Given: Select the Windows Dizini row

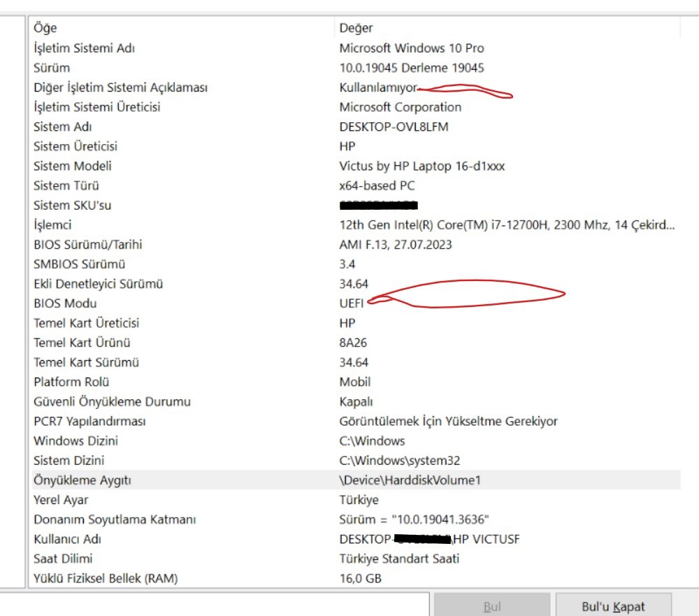Looking at the screenshot, I should [75, 440].
